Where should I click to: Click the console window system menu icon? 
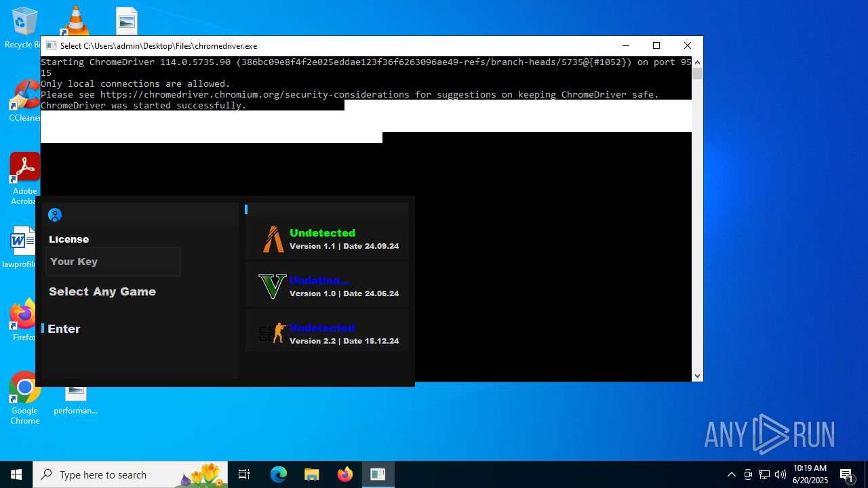pyautogui.click(x=51, y=45)
